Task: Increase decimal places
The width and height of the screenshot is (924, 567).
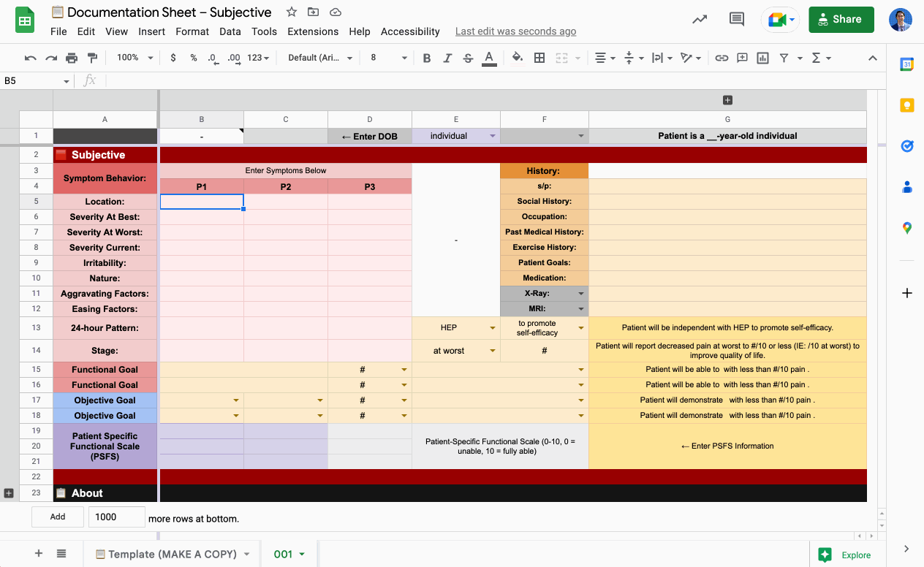Action: pyautogui.click(x=234, y=58)
